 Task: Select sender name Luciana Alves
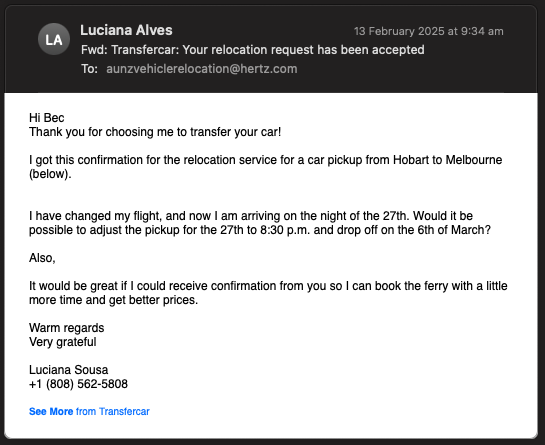[x=126, y=30]
